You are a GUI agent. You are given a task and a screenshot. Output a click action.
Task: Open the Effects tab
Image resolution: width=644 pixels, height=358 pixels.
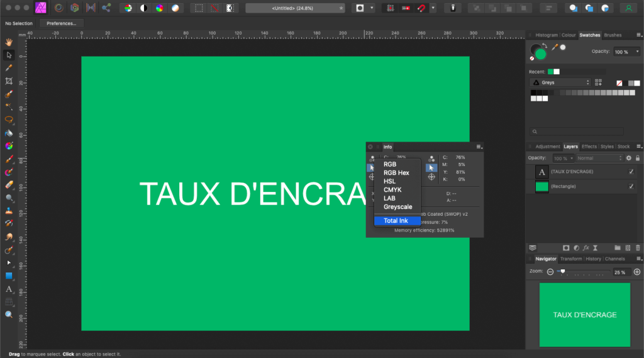pyautogui.click(x=589, y=147)
